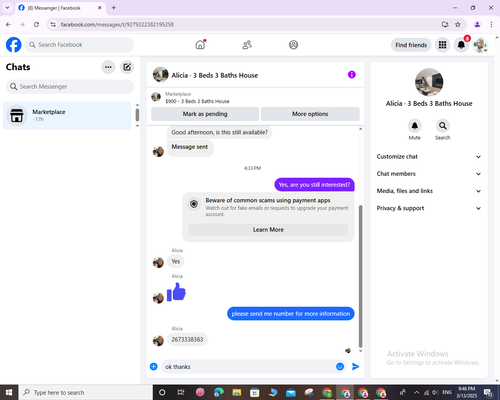The height and width of the screenshot is (400, 500).
Task: Open Chrome tab search dropdown arrow
Action: pos(7,7)
